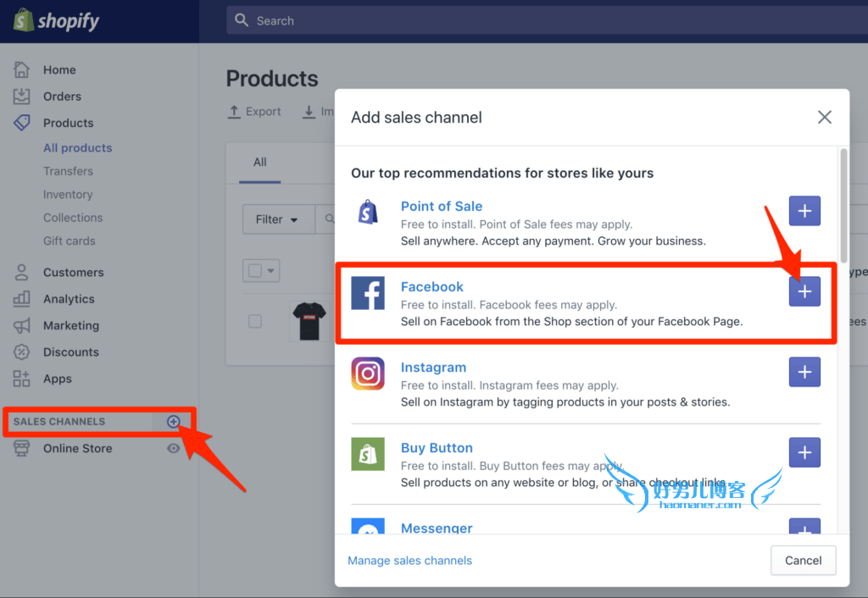This screenshot has height=598, width=868.
Task: Click the Customers person icon
Action: coord(21,272)
